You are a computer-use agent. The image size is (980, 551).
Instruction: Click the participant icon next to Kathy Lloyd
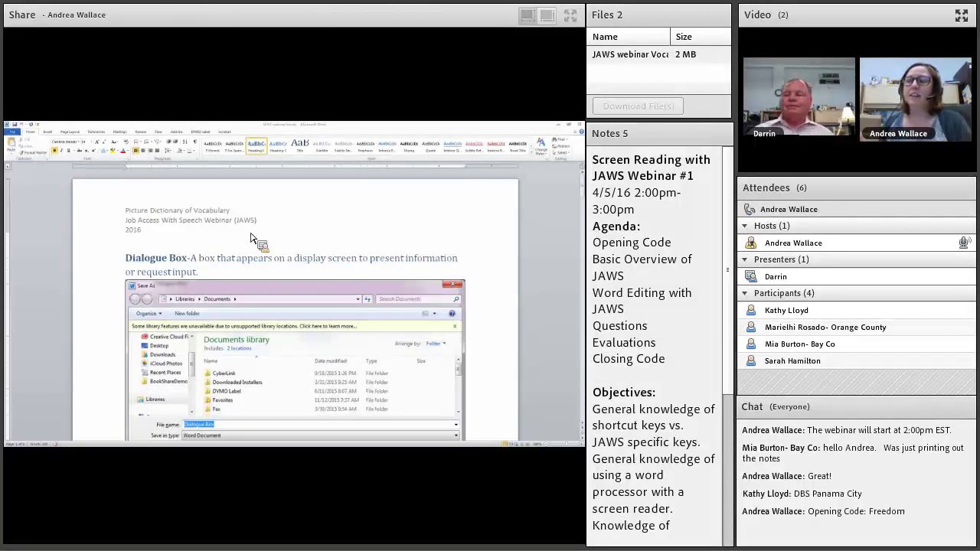pos(751,310)
